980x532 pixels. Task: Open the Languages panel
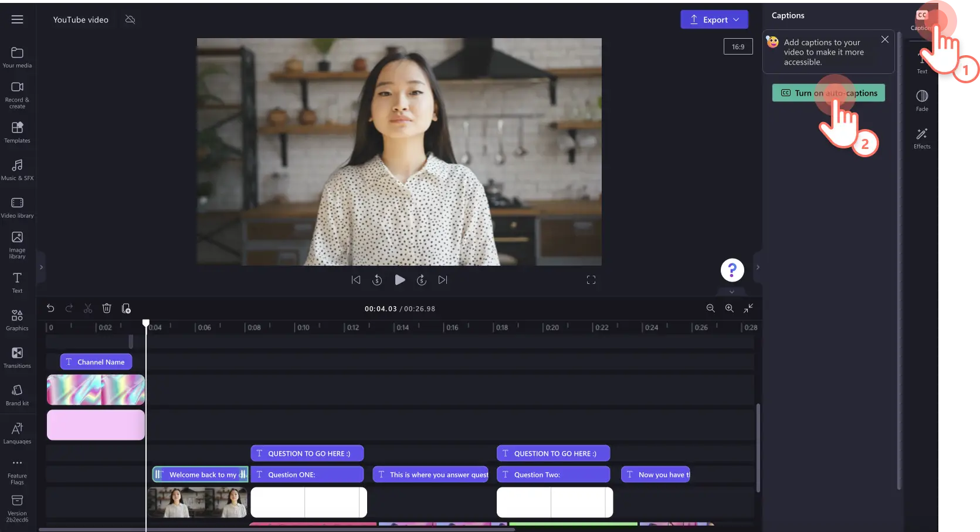click(x=18, y=433)
